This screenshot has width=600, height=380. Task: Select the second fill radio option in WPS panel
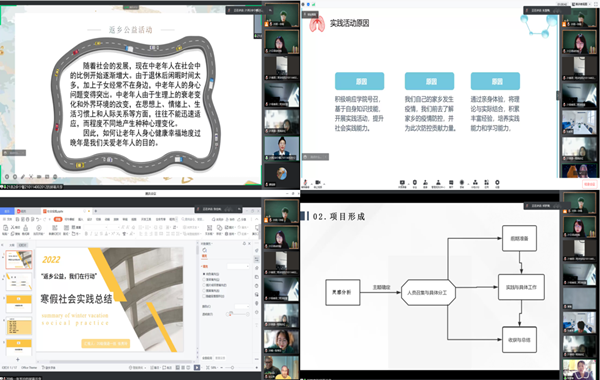coord(204,280)
